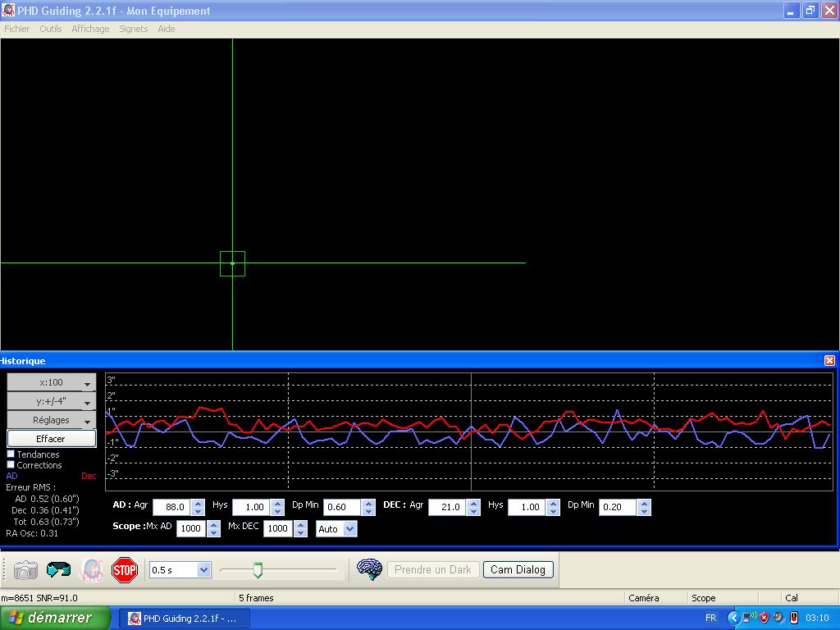Viewport: 840px width, 630px height.
Task: Click the 'm=8651 SNR=91.0' status text
Action: tap(39, 598)
